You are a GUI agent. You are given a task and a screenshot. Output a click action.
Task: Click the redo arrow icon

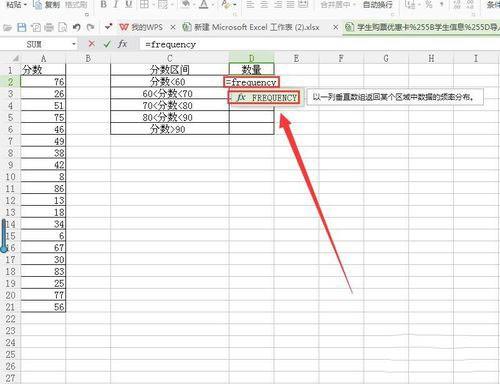coord(90,27)
